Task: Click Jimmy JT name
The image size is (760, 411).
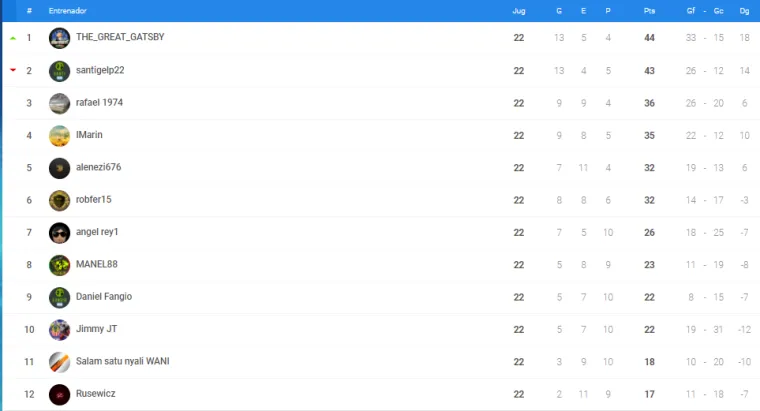Action: point(96,329)
